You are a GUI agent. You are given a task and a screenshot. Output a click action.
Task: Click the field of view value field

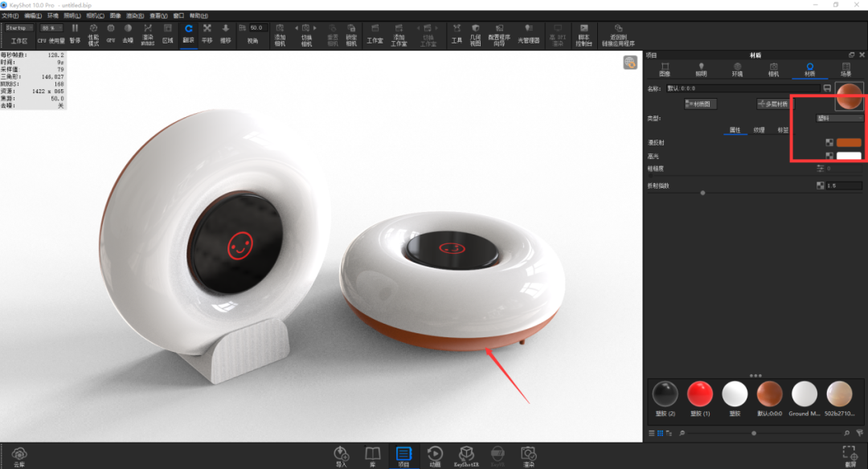pyautogui.click(x=258, y=27)
